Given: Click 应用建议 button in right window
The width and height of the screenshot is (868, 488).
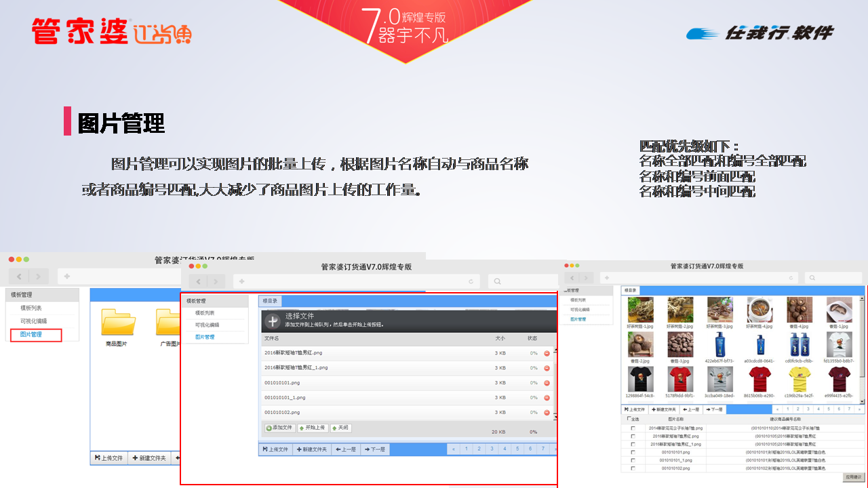Looking at the screenshot, I should click(854, 477).
